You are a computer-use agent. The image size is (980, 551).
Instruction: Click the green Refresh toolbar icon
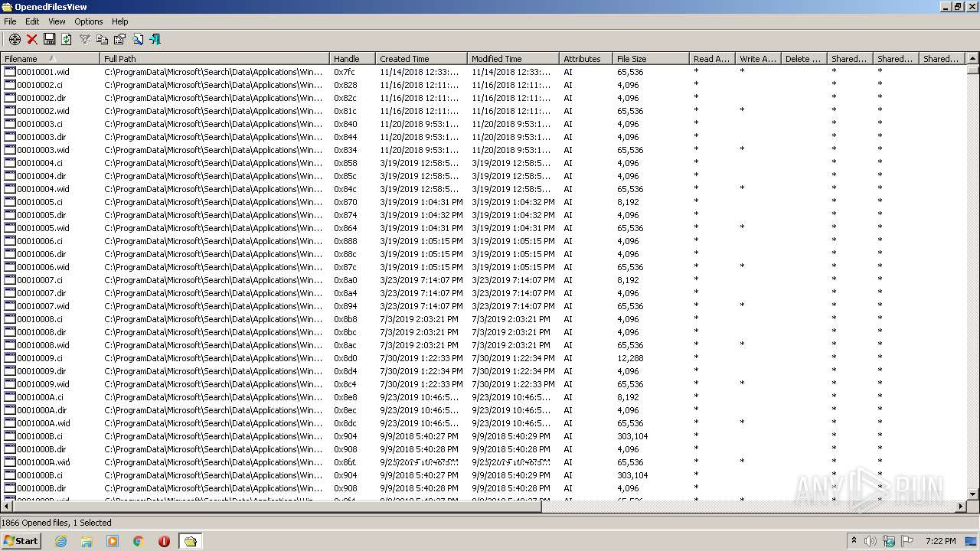tap(67, 39)
